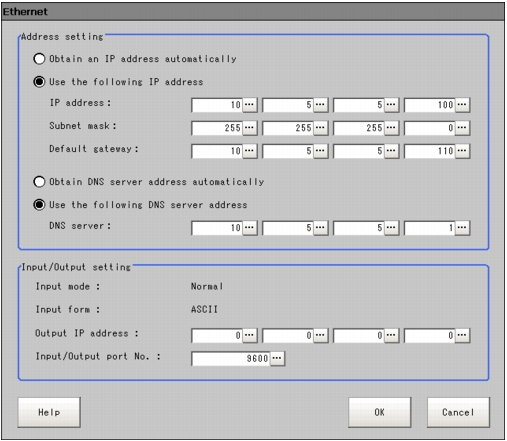Viewport: 507px width, 441px height.
Task: Click Default gateway third octet field
Action: pyautogui.click(x=359, y=151)
